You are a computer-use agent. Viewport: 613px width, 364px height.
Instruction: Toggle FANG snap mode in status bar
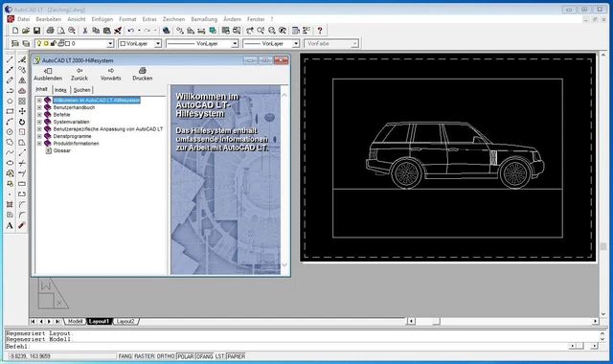click(125, 356)
